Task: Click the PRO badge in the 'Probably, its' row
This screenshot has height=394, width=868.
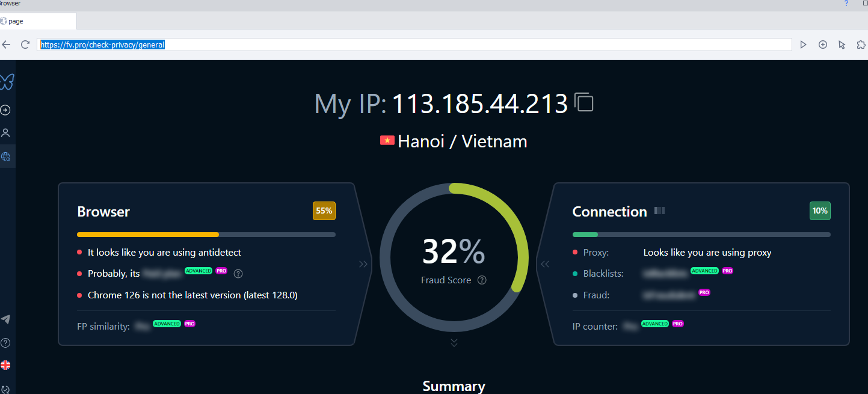Action: [x=221, y=271]
